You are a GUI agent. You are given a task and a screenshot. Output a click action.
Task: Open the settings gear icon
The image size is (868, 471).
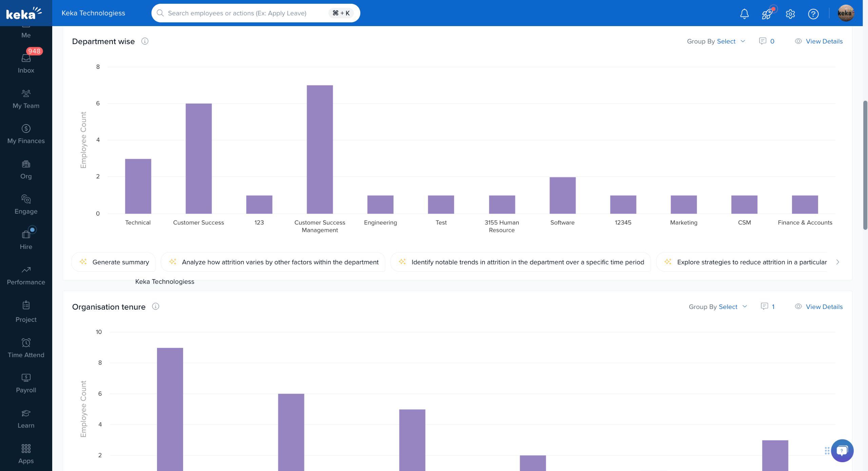click(x=790, y=14)
